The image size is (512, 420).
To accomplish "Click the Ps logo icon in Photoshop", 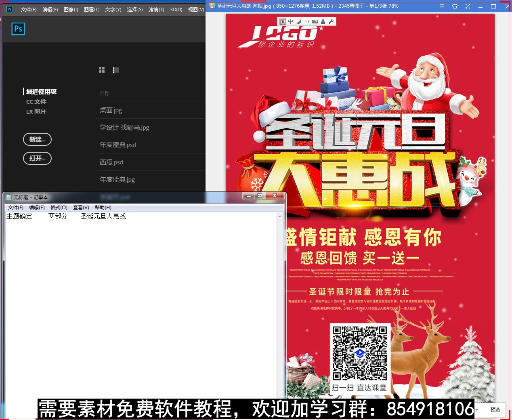I will 18,29.
